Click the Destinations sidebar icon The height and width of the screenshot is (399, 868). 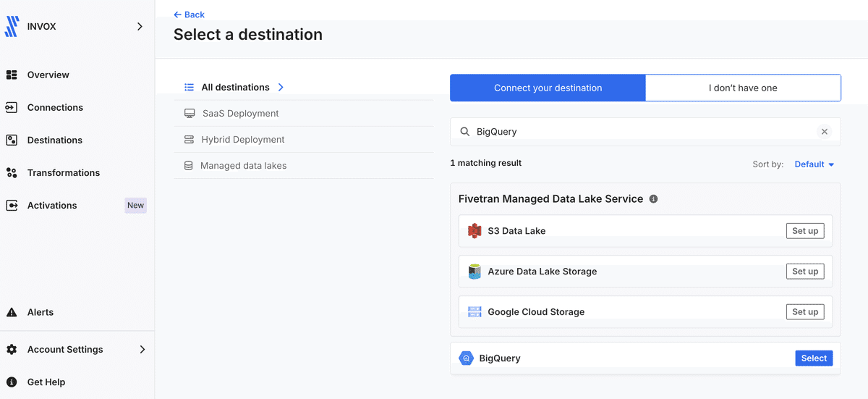[12, 140]
